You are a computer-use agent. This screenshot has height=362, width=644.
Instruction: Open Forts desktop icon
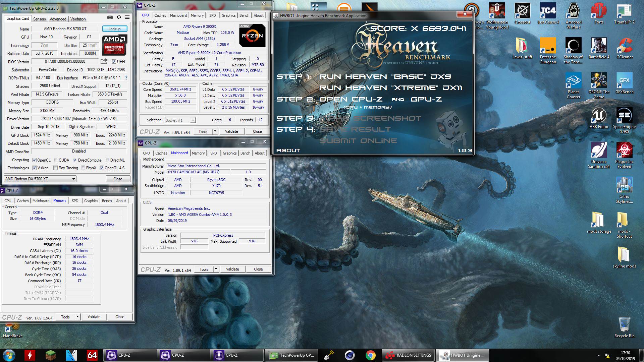click(599, 13)
